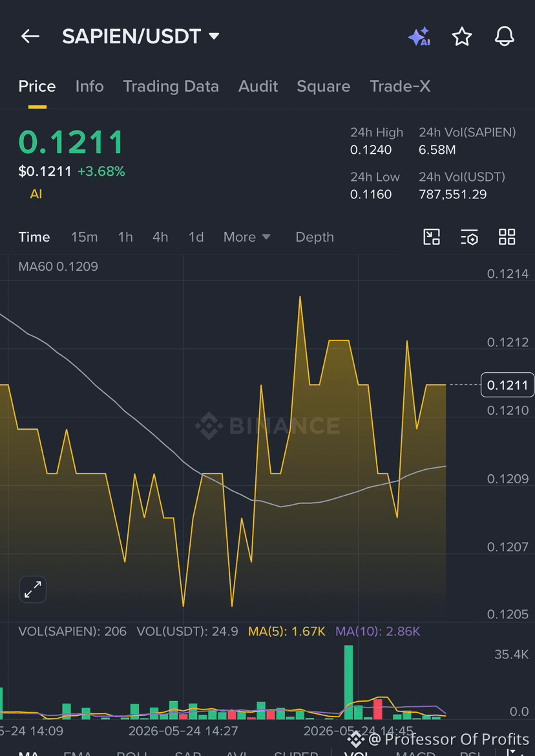Switch to the Price tab
Image resolution: width=535 pixels, height=756 pixels.
pyautogui.click(x=37, y=87)
